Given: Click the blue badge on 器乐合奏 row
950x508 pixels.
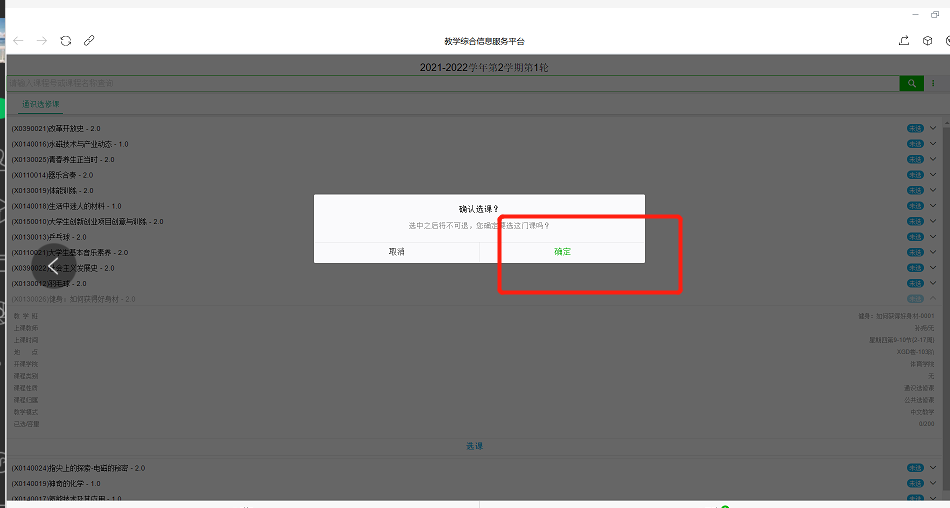Looking at the screenshot, I should pos(914,175).
